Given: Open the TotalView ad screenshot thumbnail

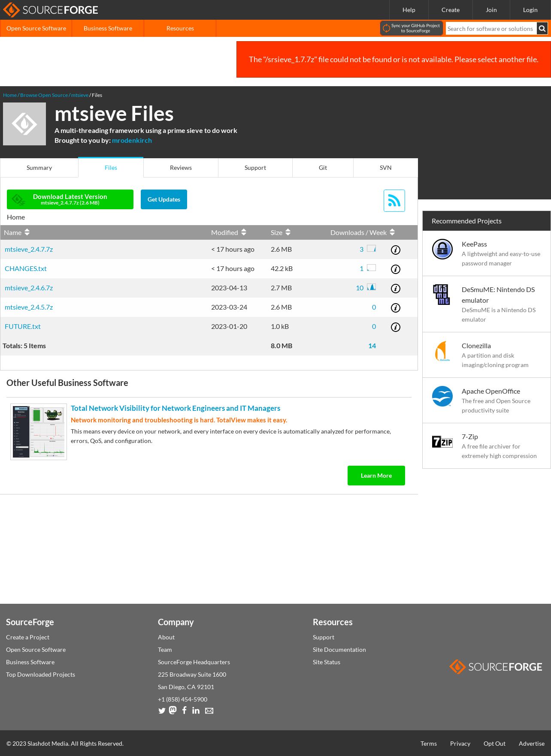Looking at the screenshot, I should (x=39, y=432).
